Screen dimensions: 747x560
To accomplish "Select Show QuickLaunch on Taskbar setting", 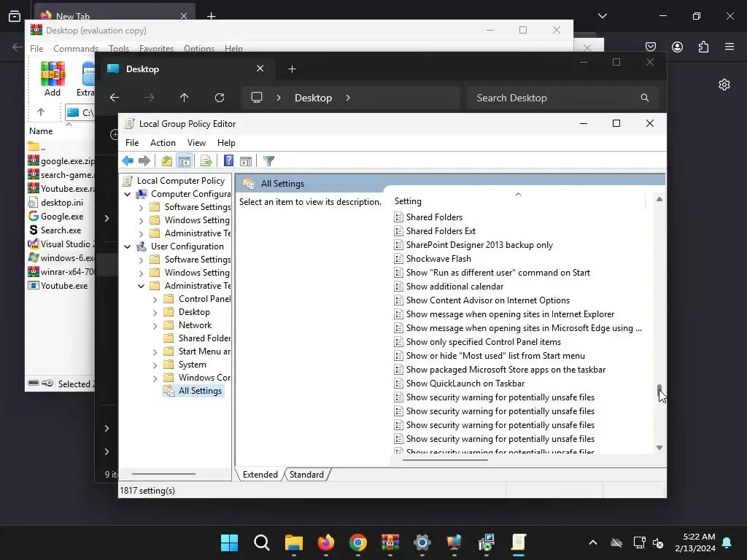I will (465, 384).
